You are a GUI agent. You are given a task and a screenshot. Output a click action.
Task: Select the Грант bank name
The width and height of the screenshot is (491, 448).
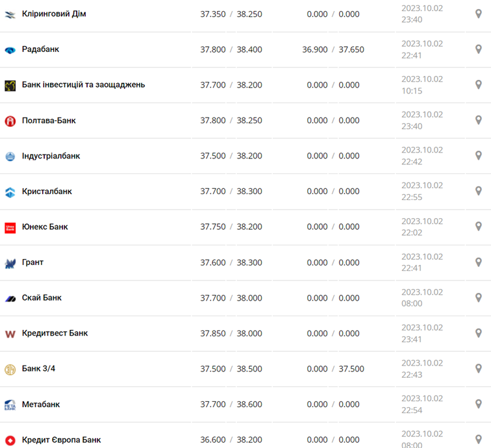(32, 262)
